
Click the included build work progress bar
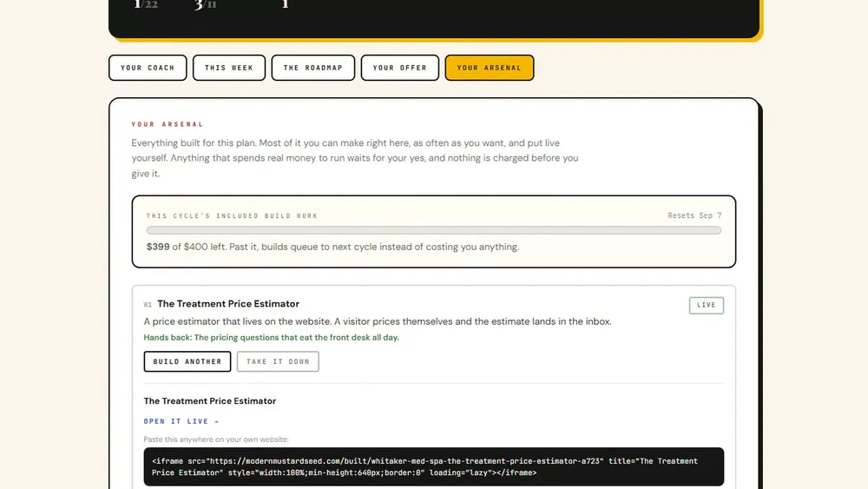(433, 230)
